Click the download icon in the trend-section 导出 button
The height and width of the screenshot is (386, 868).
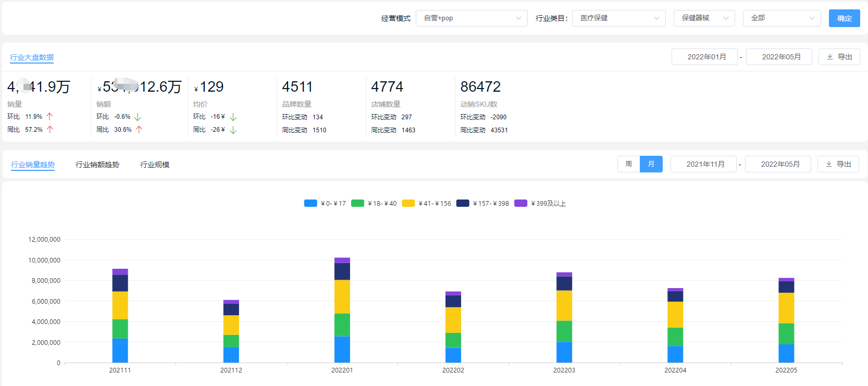tap(829, 164)
